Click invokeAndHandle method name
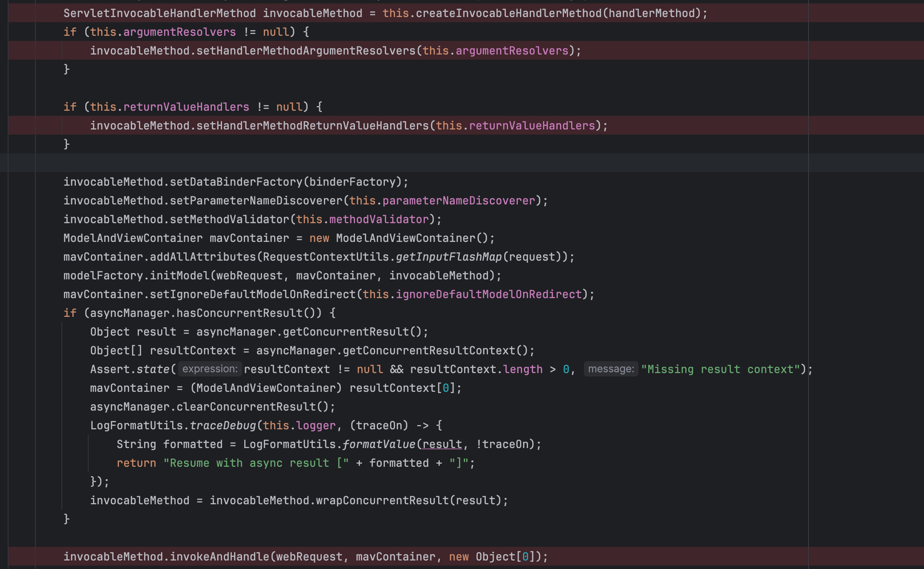The height and width of the screenshot is (569, 924). click(x=219, y=557)
